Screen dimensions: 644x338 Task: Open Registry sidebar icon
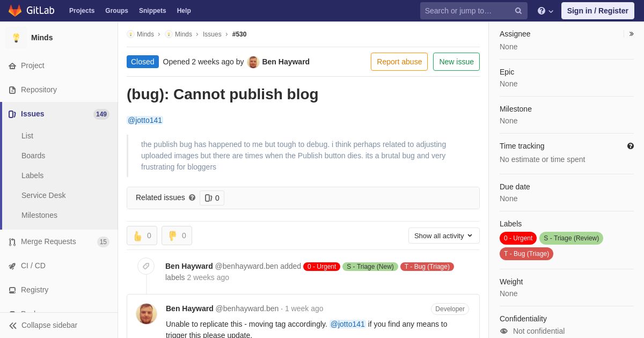pyautogui.click(x=12, y=290)
